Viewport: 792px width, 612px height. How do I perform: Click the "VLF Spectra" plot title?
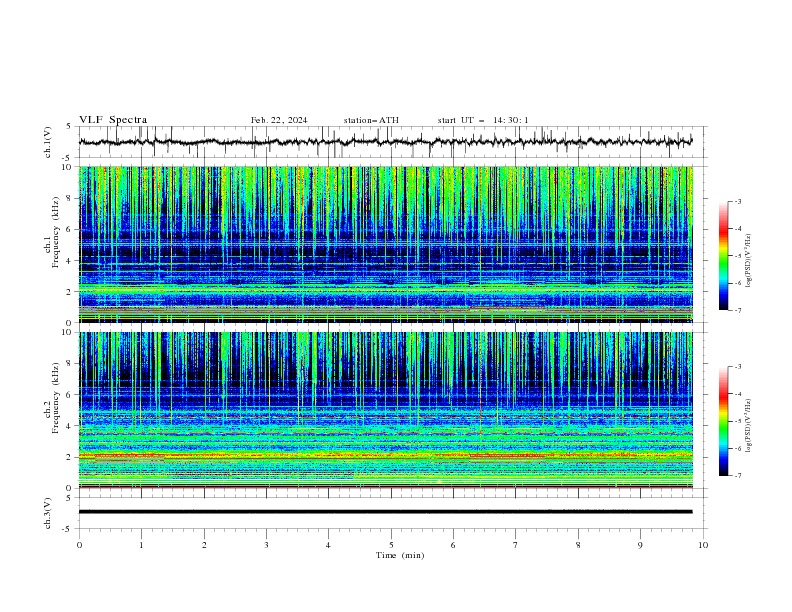[x=113, y=120]
